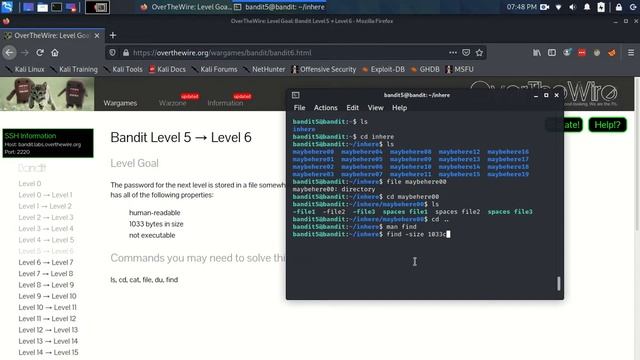Screen dimensions: 640x360
Task: Open the View menu in terminal
Action: (x=376, y=108)
